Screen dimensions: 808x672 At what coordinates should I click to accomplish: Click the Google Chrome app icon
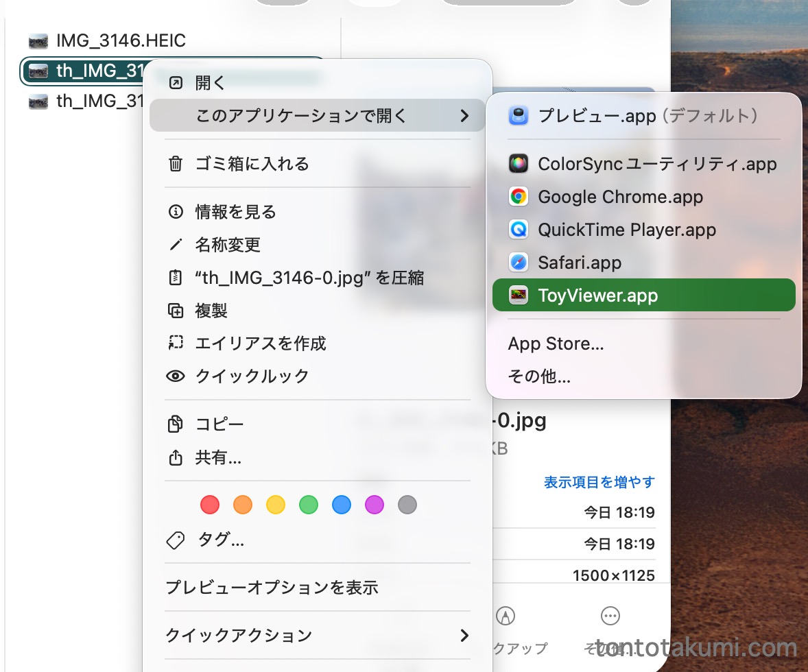(x=519, y=197)
